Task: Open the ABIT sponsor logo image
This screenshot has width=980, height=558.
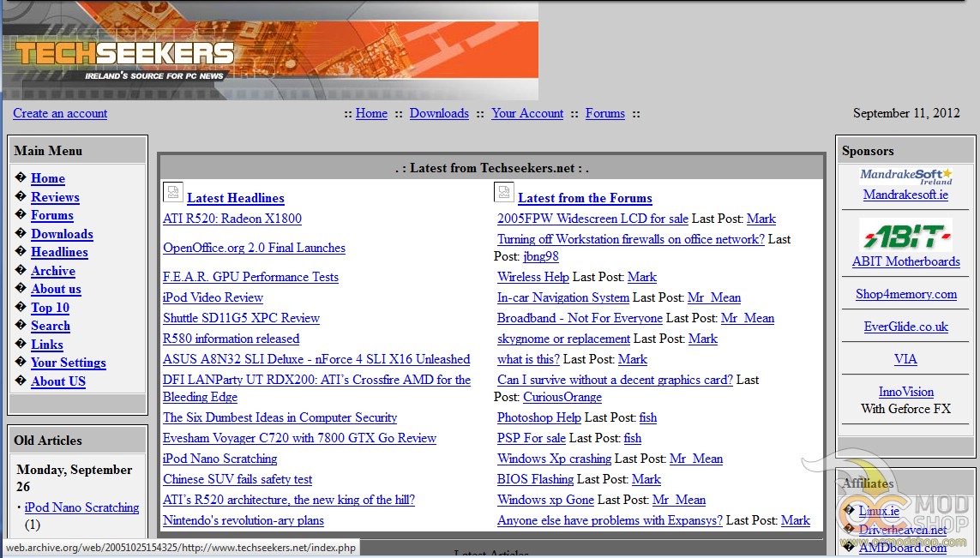Action: coord(905,235)
